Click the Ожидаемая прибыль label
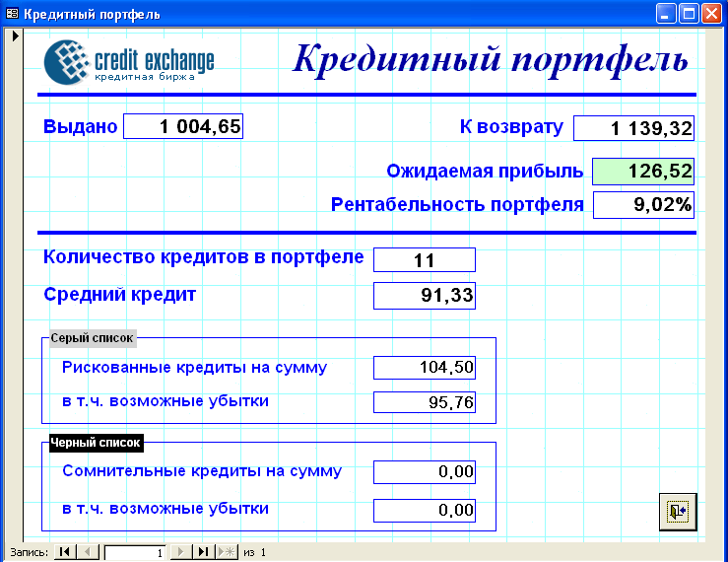 [x=485, y=171]
